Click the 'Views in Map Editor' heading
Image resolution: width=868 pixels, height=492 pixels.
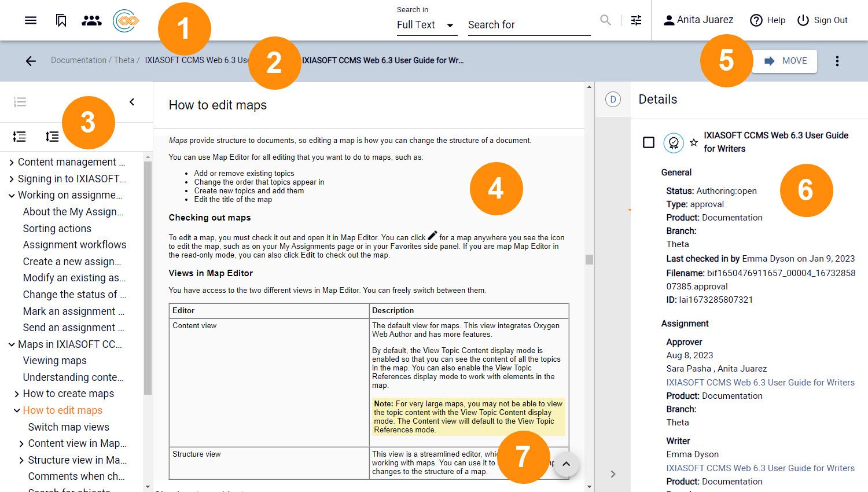click(x=211, y=273)
